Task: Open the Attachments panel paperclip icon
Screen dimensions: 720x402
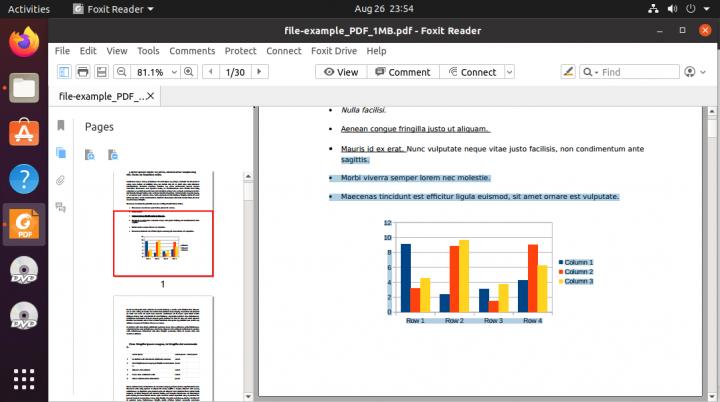Action: pyautogui.click(x=61, y=180)
